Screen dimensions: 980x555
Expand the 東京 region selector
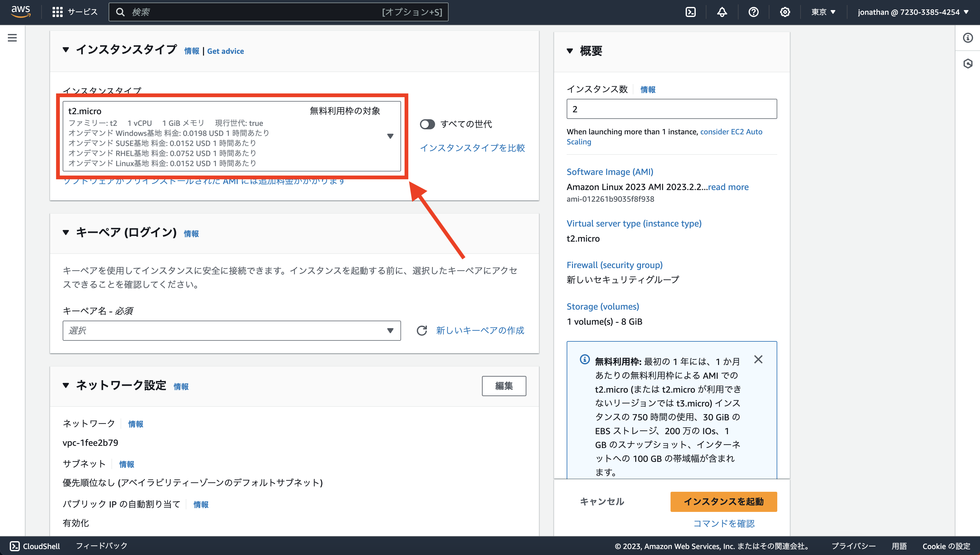coord(823,12)
